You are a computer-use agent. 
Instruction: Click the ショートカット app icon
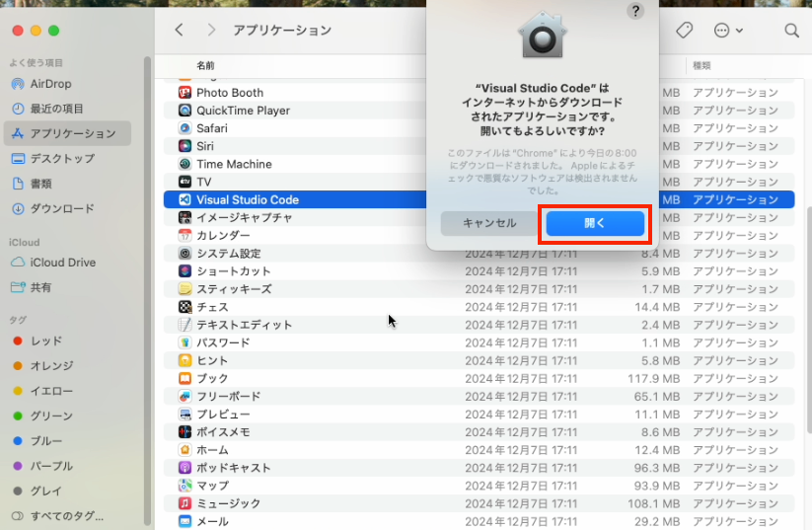tap(185, 271)
